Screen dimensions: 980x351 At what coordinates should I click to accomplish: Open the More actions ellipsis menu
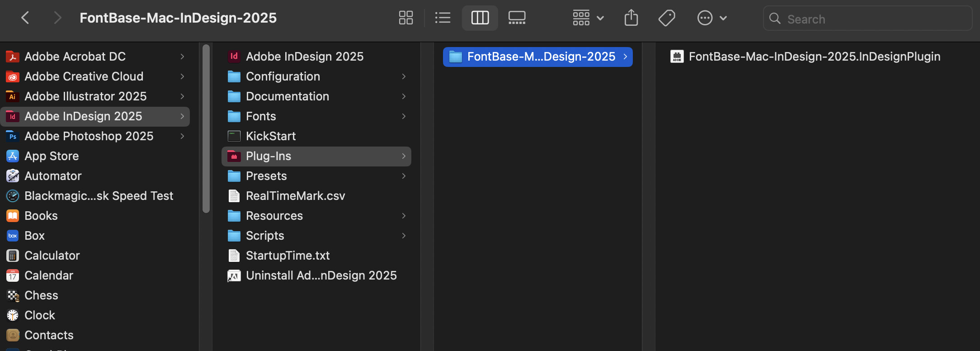[712, 18]
